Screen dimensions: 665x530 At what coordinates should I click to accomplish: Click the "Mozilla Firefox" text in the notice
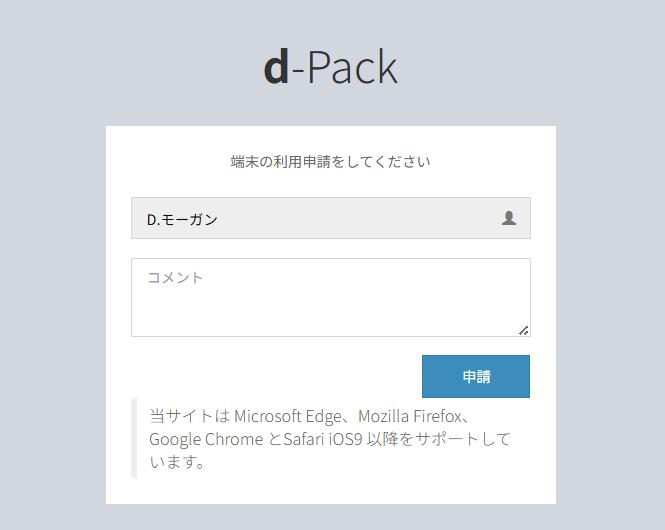point(412,415)
